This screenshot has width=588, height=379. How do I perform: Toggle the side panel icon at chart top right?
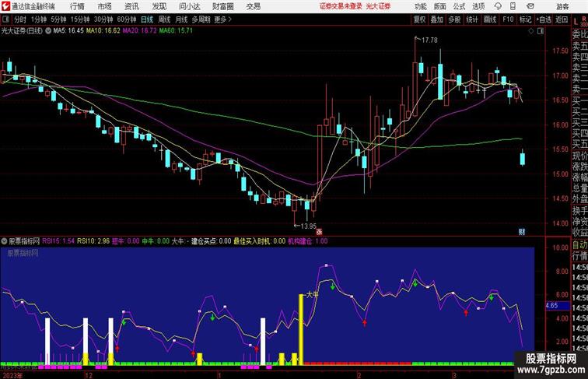click(x=541, y=31)
